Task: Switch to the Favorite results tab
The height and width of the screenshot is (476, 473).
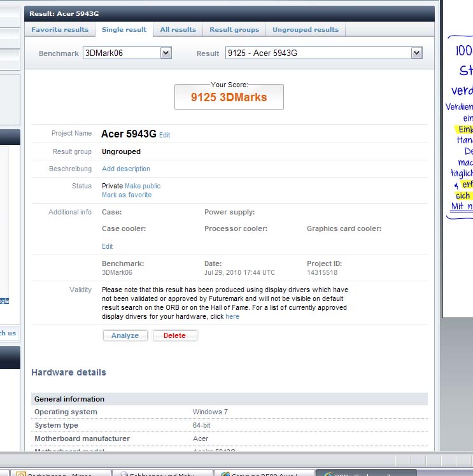Action: pyautogui.click(x=60, y=30)
